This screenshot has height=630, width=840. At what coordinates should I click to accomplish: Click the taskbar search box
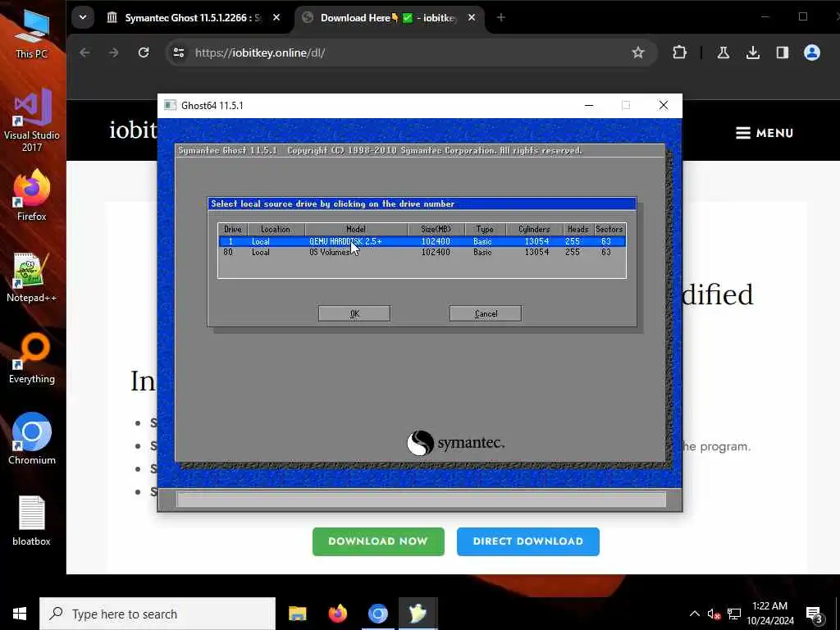coord(157,614)
